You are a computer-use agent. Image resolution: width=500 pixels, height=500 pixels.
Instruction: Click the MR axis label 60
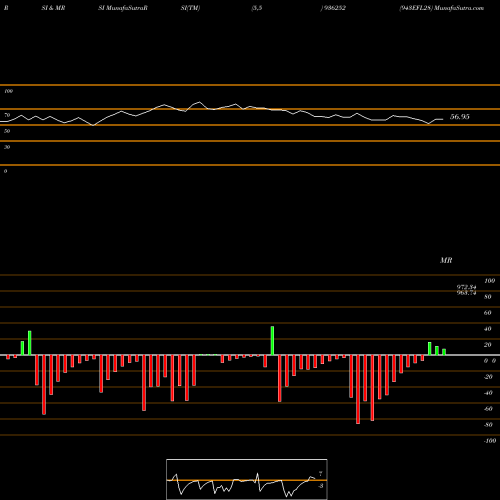[488, 313]
